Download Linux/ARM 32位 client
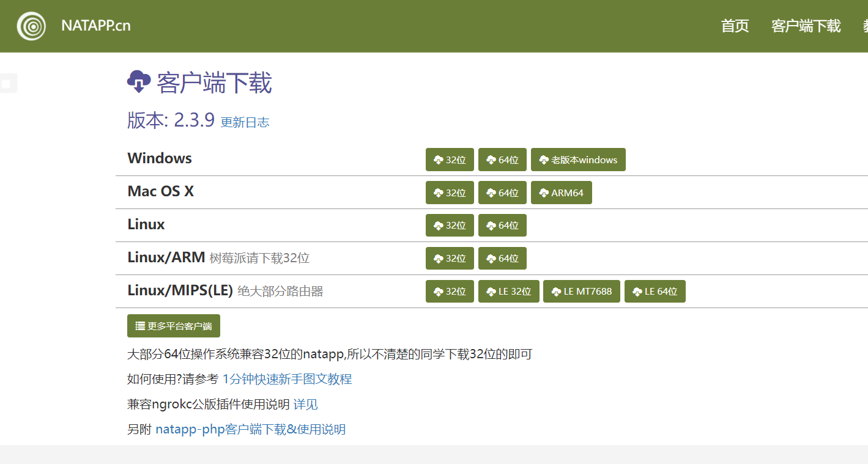The image size is (868, 464). coord(450,259)
